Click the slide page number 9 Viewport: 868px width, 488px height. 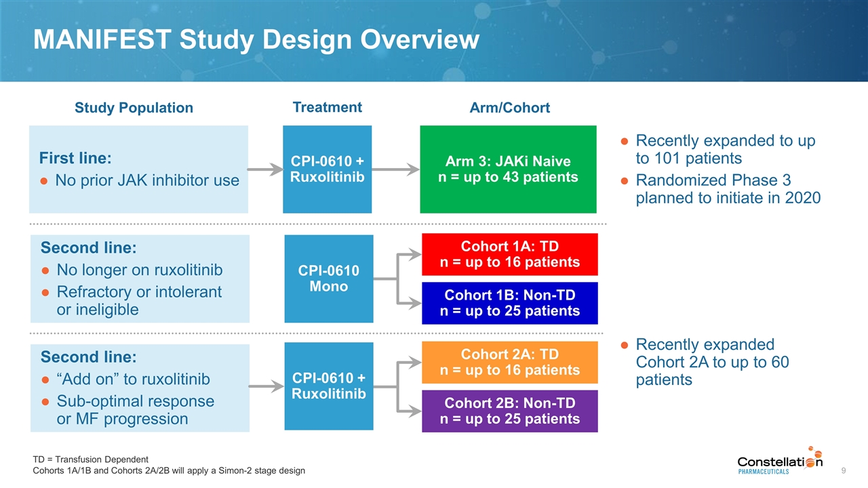click(844, 470)
